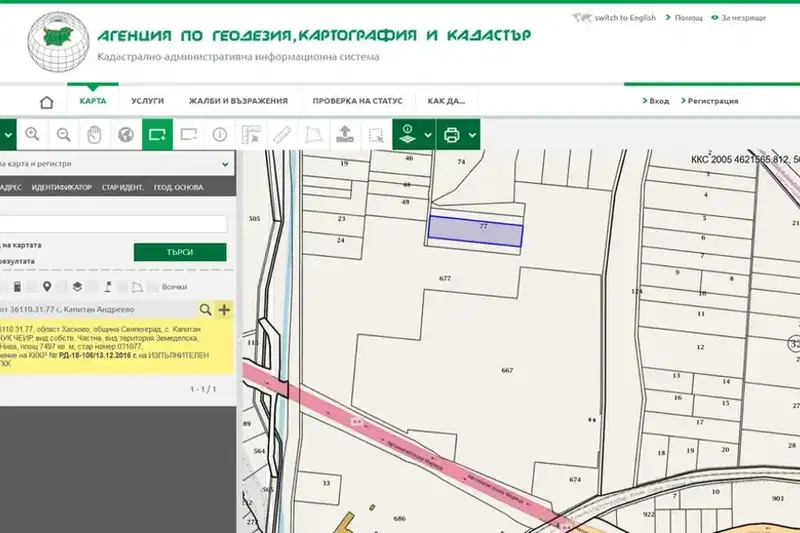800x533 pixels.
Task: Switch to the ИДЕНТИФИКАТОР search tab
Action: (x=62, y=187)
